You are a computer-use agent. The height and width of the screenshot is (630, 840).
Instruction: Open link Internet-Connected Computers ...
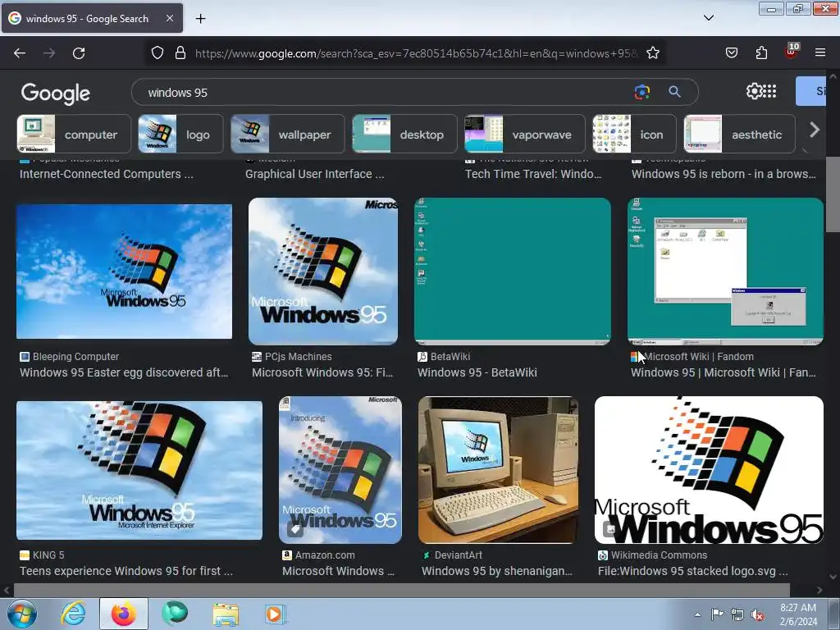click(x=106, y=174)
